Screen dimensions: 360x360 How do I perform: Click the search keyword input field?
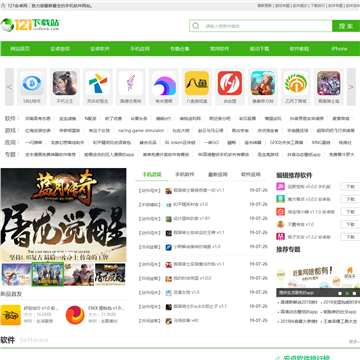(267, 26)
